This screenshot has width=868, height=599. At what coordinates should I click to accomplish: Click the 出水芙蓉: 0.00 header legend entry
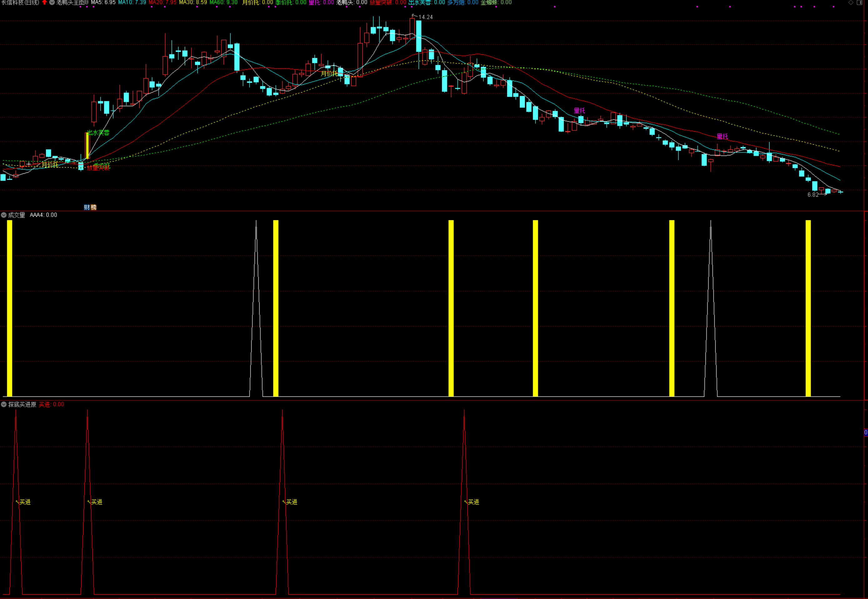coord(427,2)
